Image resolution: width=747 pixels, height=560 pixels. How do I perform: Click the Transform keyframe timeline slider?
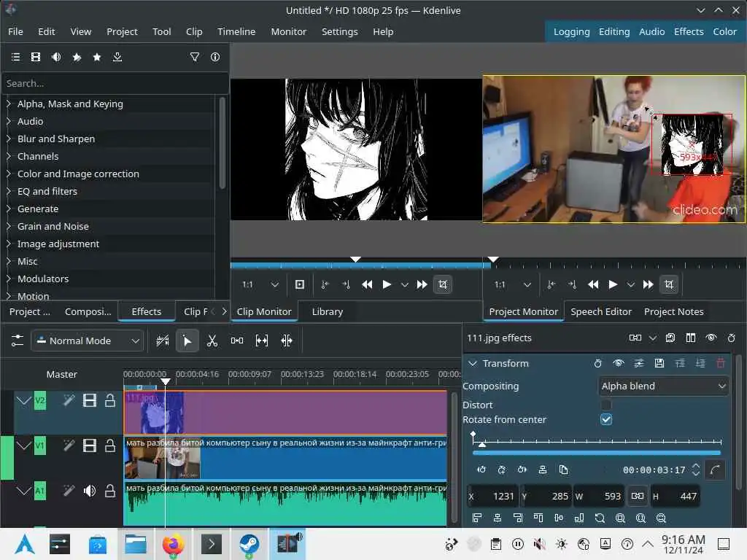[597, 442]
